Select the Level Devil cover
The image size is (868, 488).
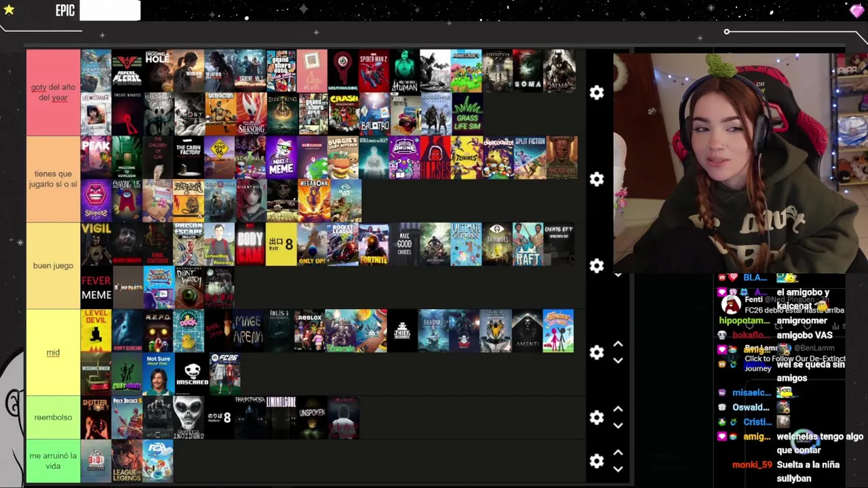click(x=96, y=331)
